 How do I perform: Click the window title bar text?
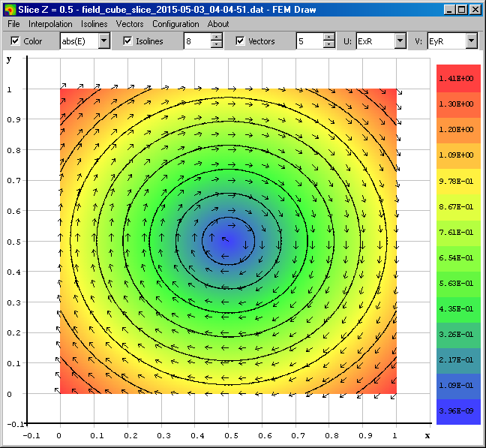(x=167, y=10)
